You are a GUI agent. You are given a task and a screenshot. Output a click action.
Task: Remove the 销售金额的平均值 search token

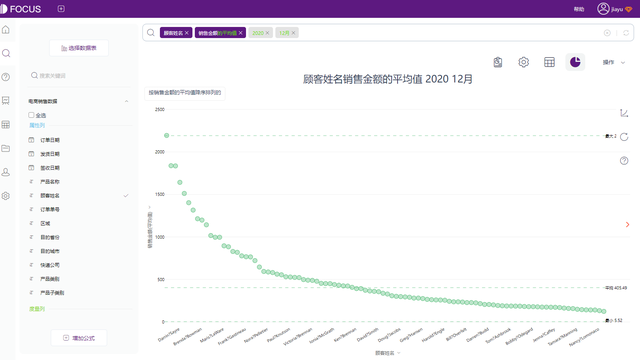(x=241, y=33)
